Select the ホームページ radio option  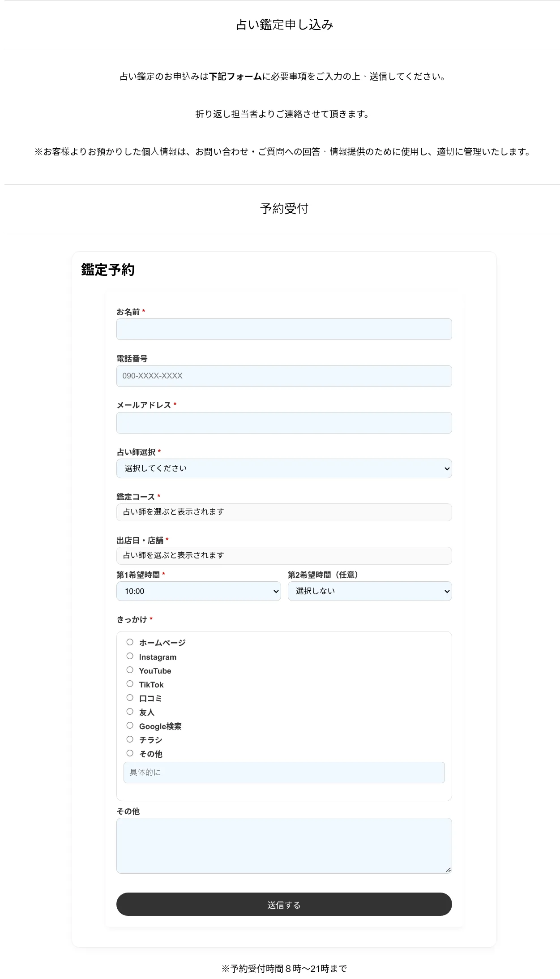(130, 642)
